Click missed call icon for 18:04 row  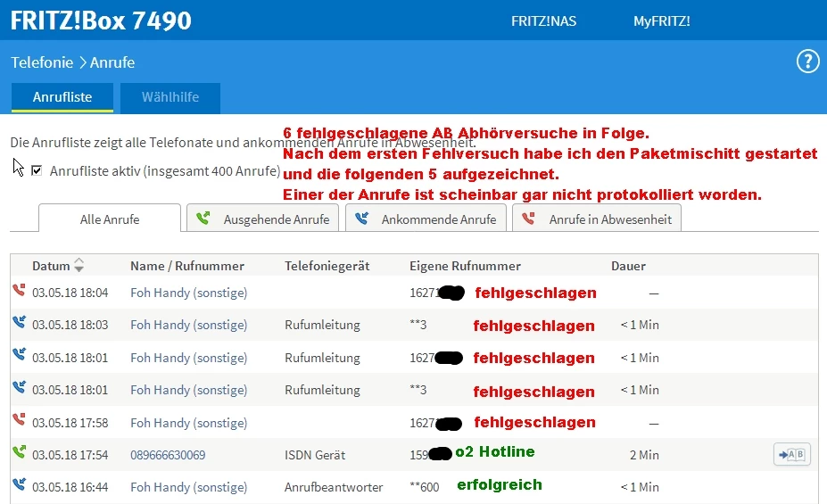coord(19,290)
